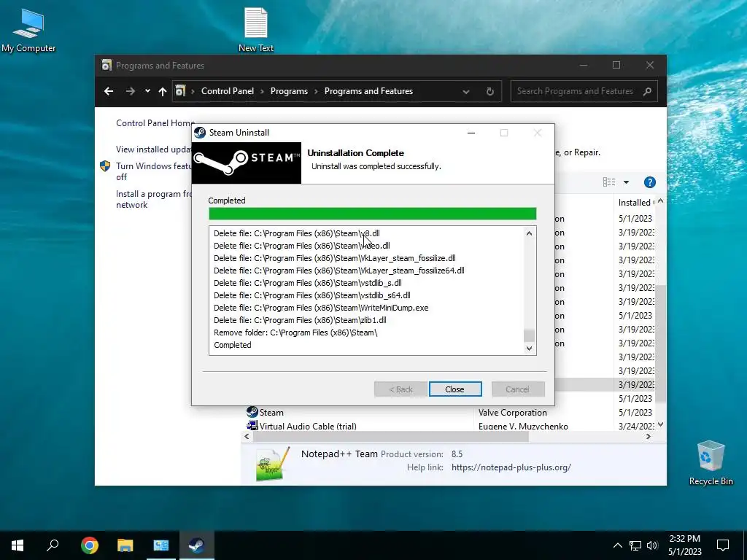Click Programs and Features title icon
Screen dimensions: 747x560
(x=107, y=65)
